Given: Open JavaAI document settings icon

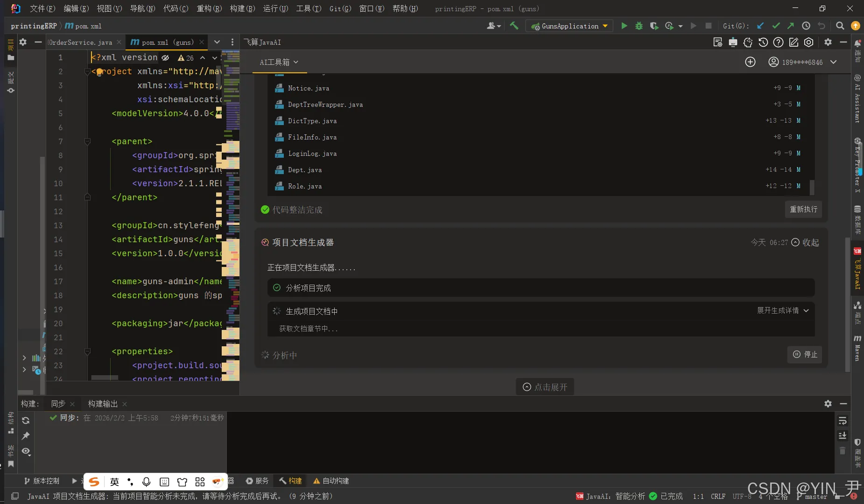Looking at the screenshot, I should click(718, 42).
